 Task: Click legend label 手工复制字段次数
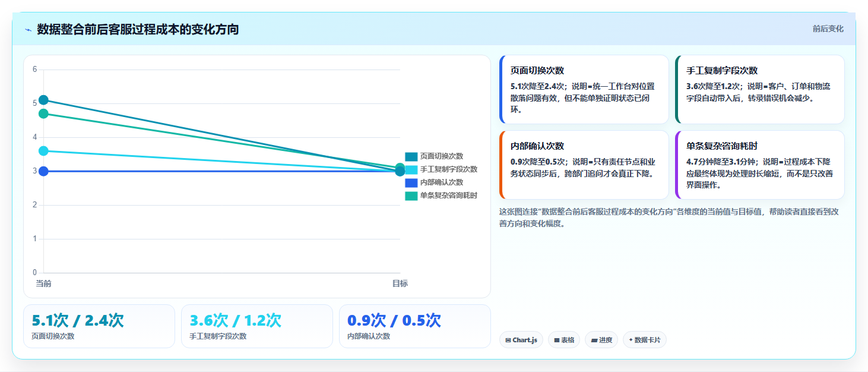[449, 169]
